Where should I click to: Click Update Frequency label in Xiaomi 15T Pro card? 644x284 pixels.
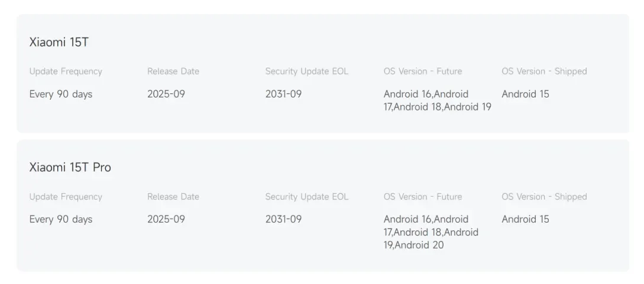pos(66,197)
